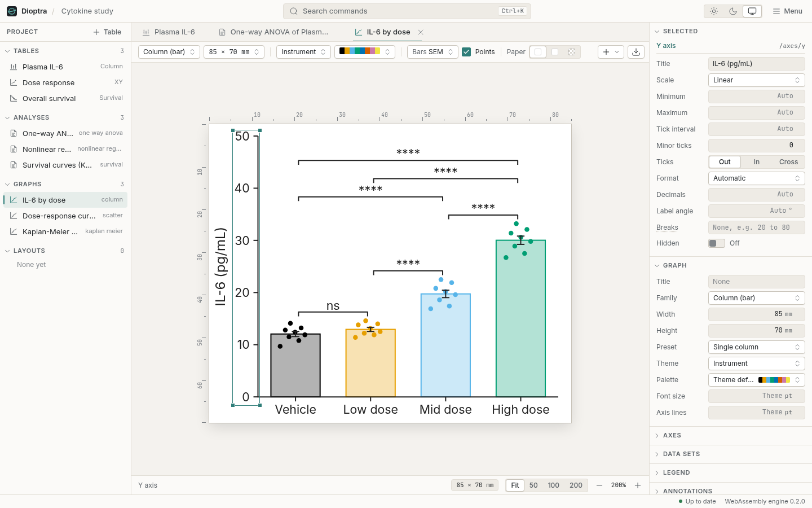Select white paper background swatch
This screenshot has height=508, width=812.
click(x=538, y=52)
